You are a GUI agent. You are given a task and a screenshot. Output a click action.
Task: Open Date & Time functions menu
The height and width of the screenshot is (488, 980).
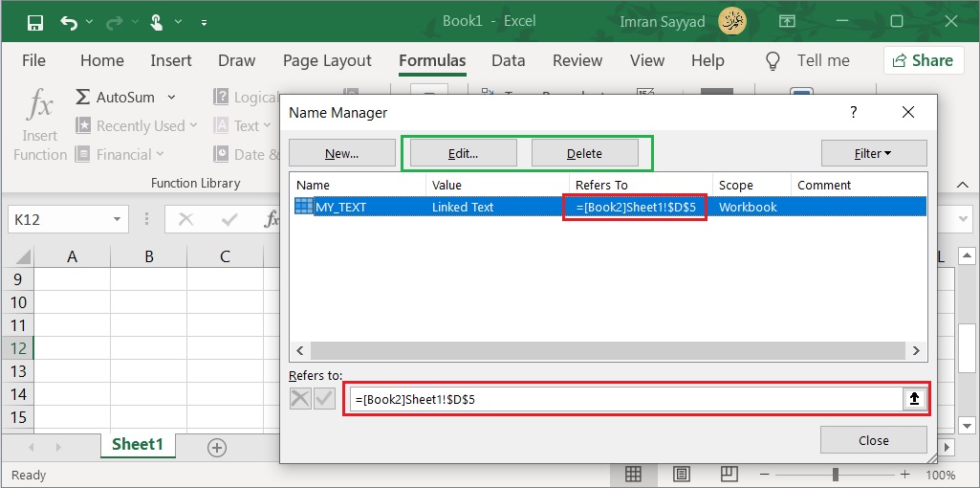click(247, 155)
